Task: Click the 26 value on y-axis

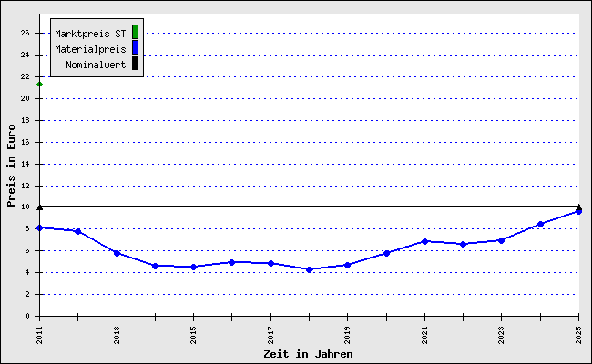Action: point(25,33)
